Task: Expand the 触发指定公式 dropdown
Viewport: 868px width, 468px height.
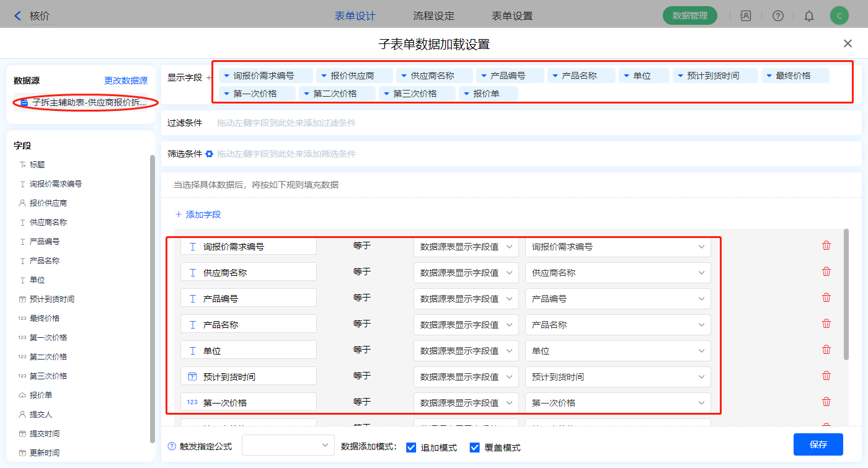Action: (288, 445)
